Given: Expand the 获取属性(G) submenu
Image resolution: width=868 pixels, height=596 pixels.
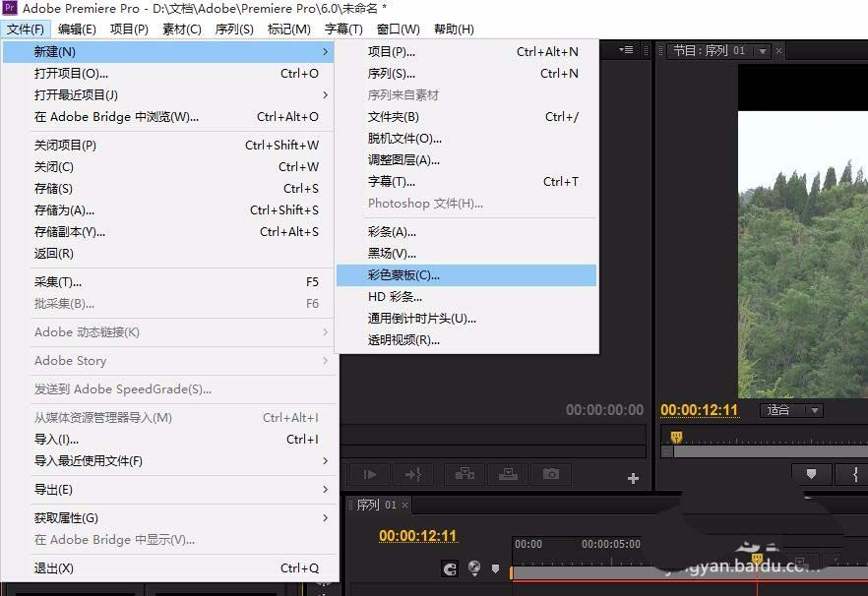Looking at the screenshot, I should (168, 518).
